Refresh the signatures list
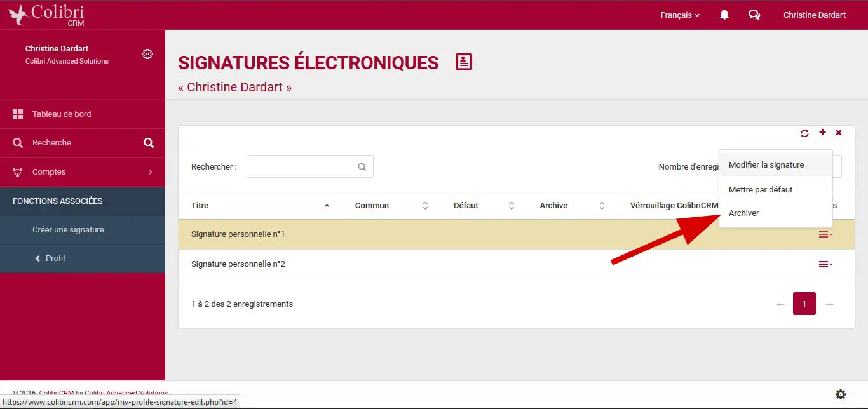This screenshot has width=868, height=409. pos(804,133)
